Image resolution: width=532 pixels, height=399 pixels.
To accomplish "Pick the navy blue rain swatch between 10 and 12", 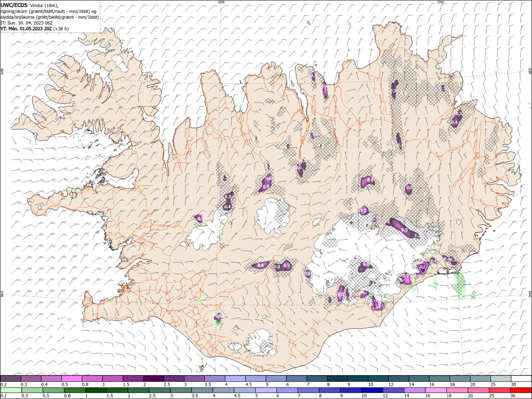I will click(x=372, y=390).
